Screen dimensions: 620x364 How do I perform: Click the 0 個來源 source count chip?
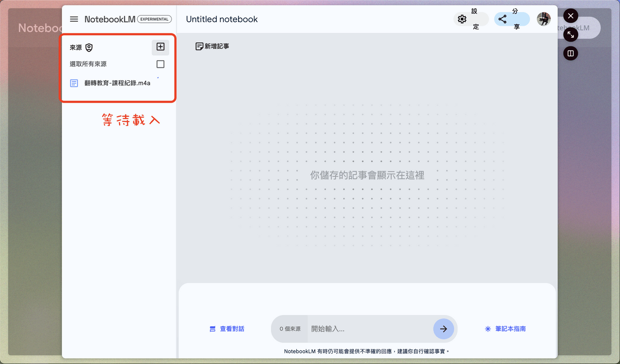tap(290, 329)
